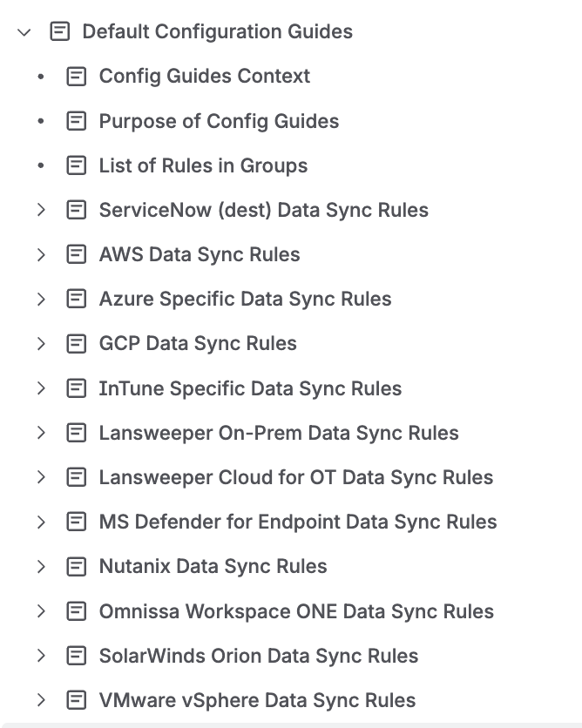Click page icon next to SolarWinds Orion Data Sync Rules
The image size is (582, 728).
pos(77,656)
